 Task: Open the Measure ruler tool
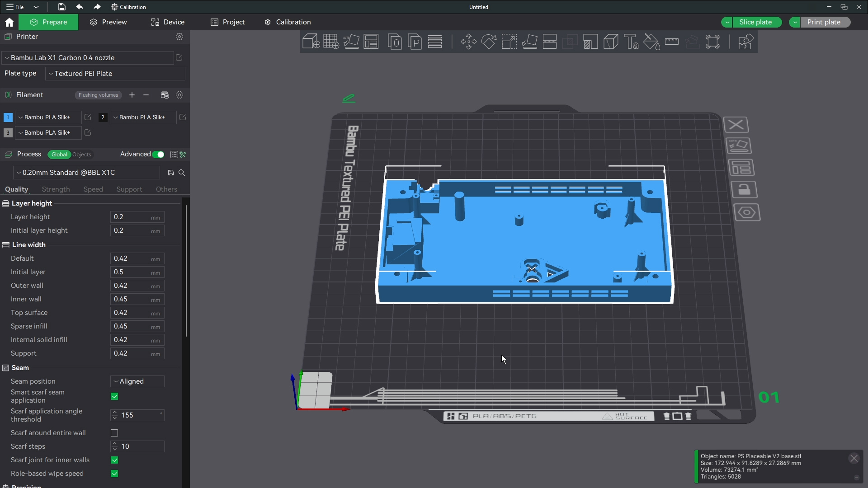point(672,42)
